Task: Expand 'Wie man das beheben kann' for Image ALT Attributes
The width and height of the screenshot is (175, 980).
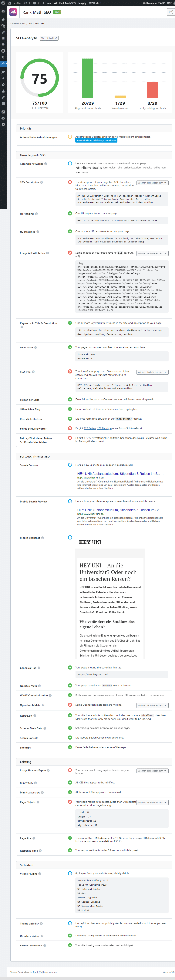Action: [x=152, y=253]
